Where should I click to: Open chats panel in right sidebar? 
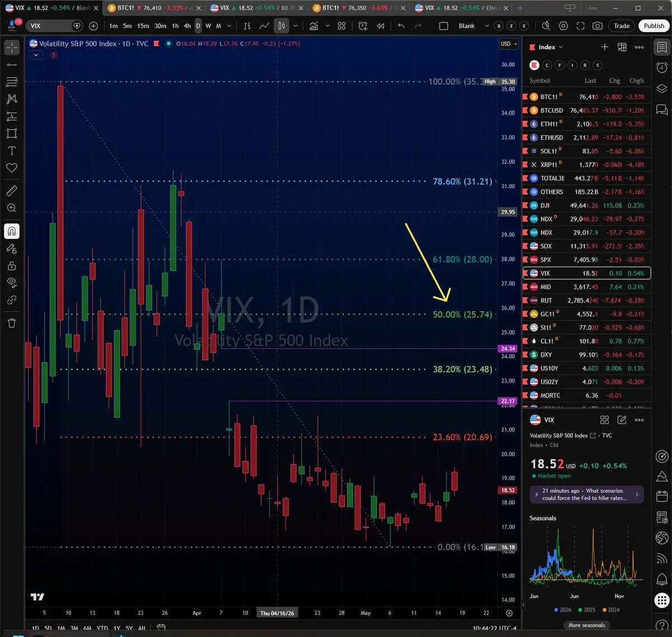[662, 109]
